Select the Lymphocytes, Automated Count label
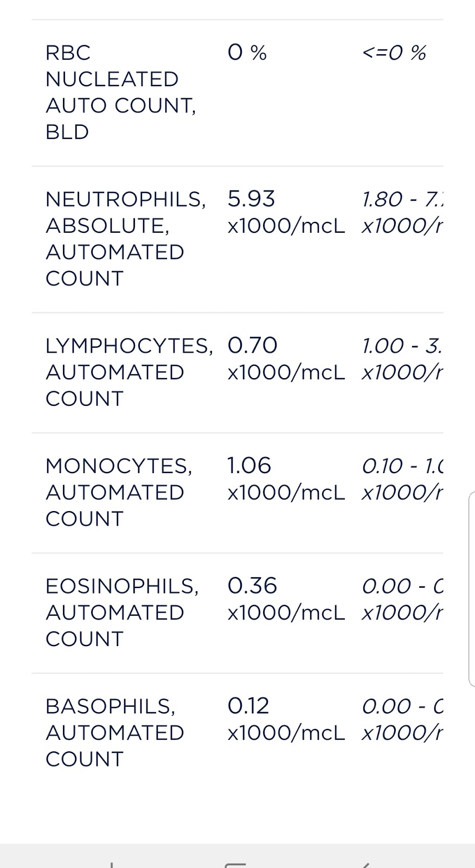The height and width of the screenshot is (868, 475). pos(129,372)
